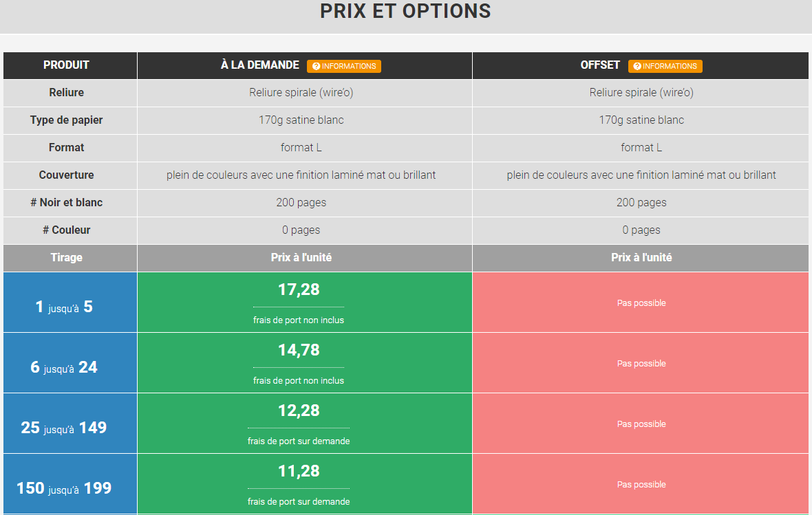Select the 11,28 unit price
Image resolution: width=812 pixels, height=515 pixels.
299,471
